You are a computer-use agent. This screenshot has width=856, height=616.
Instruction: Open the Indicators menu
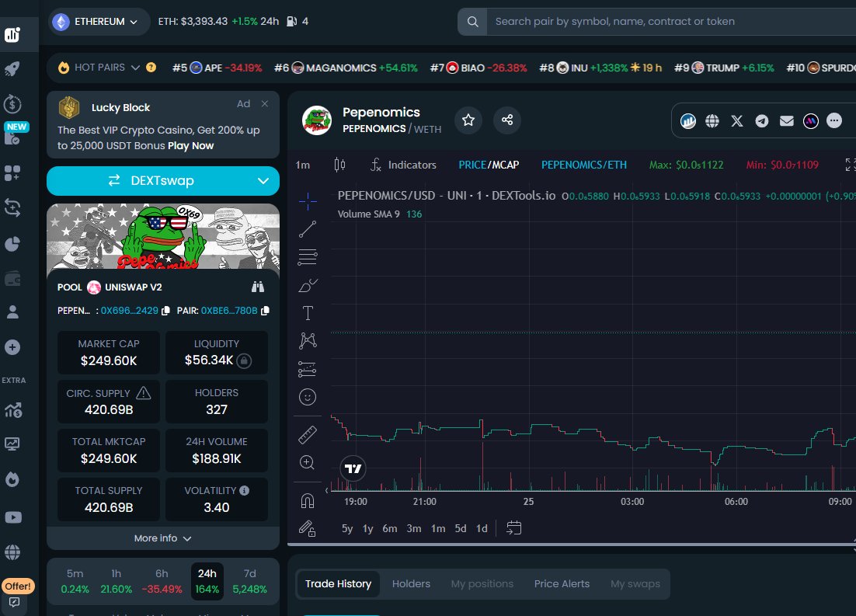point(403,165)
